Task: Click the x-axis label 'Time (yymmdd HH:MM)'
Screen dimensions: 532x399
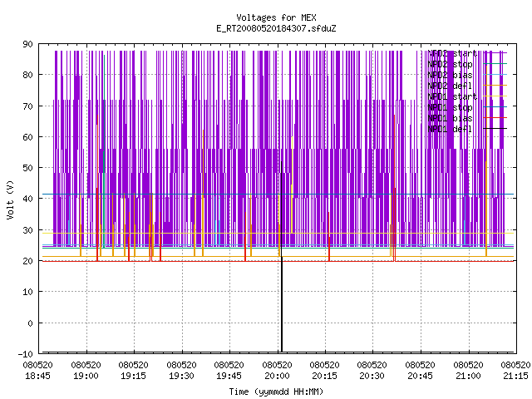Action: pyautogui.click(x=276, y=392)
